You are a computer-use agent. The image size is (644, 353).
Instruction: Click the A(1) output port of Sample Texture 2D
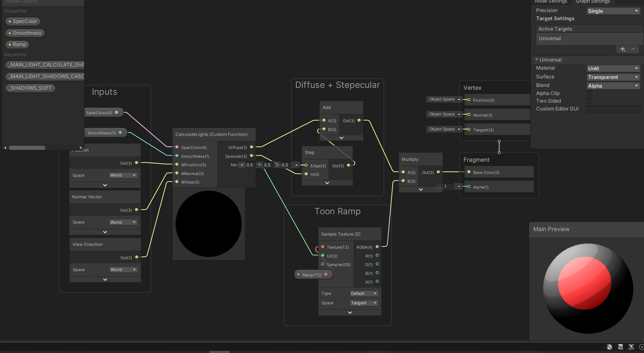pos(377,281)
